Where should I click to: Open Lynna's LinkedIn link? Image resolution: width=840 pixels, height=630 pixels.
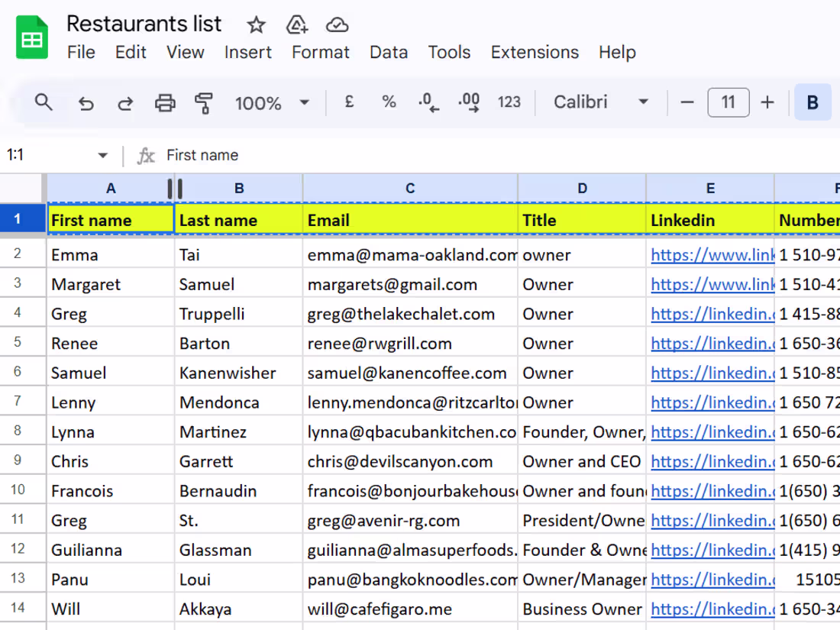coord(712,431)
